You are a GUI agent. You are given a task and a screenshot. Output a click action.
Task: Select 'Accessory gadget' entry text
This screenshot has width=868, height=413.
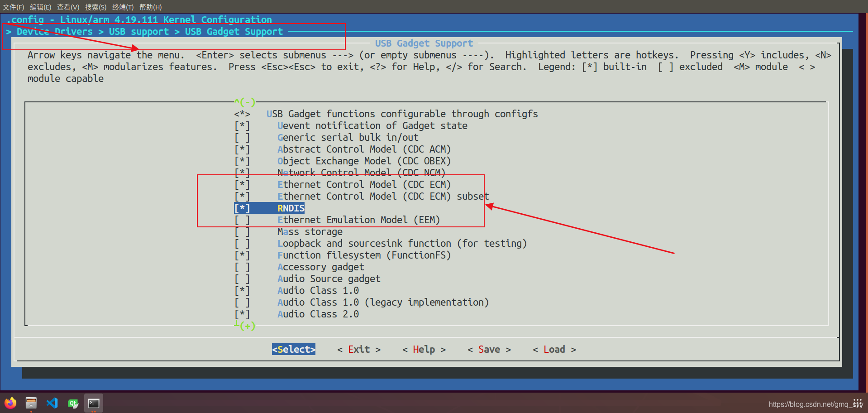[x=321, y=267]
